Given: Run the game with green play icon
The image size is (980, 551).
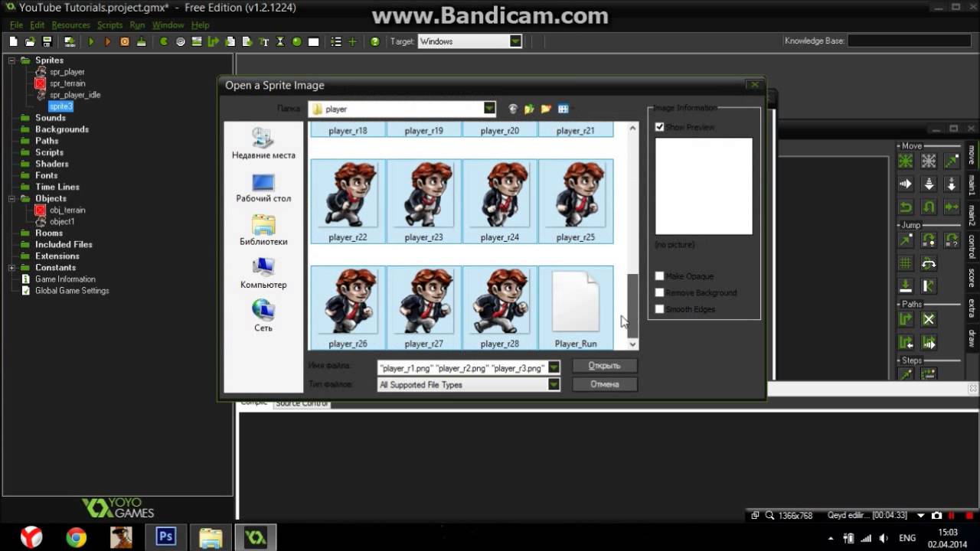Looking at the screenshot, I should coord(91,42).
